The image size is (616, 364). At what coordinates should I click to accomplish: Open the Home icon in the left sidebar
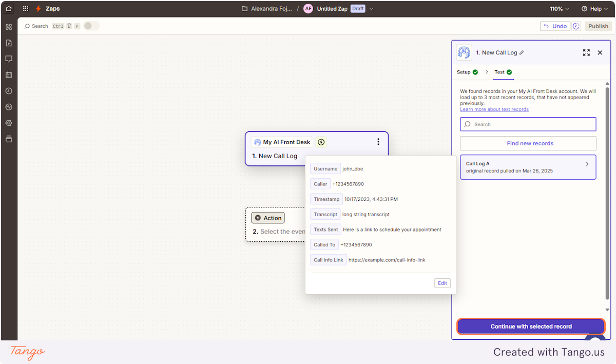click(8, 8)
